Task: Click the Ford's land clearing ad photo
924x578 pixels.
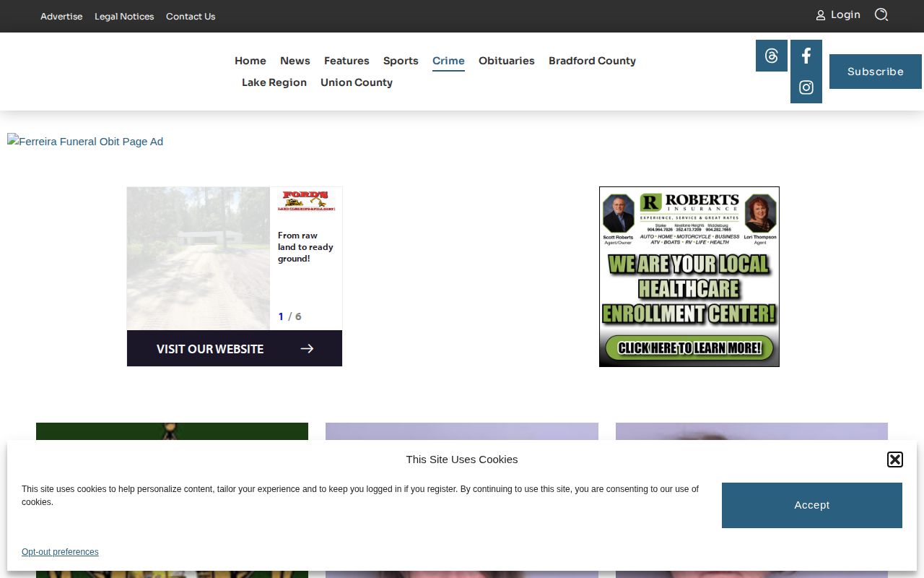Action: 199,259
